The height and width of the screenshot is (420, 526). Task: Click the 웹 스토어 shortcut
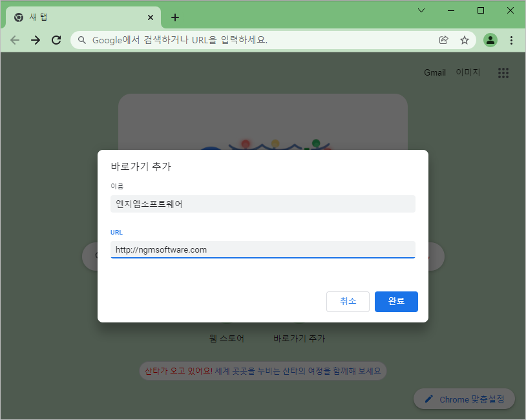tap(226, 338)
